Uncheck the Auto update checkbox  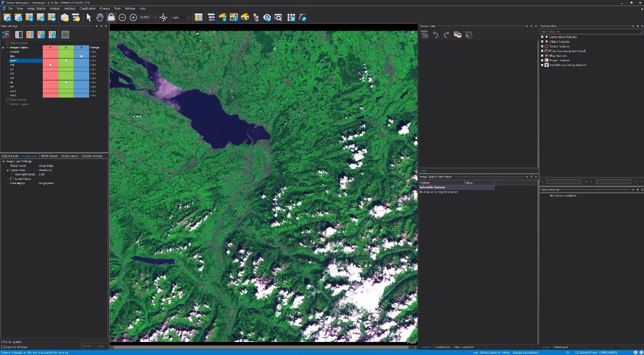click(3, 342)
